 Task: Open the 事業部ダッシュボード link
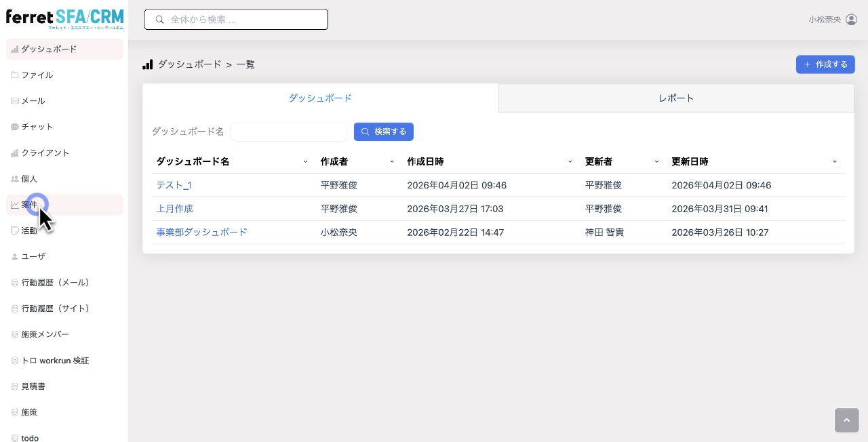(202, 232)
